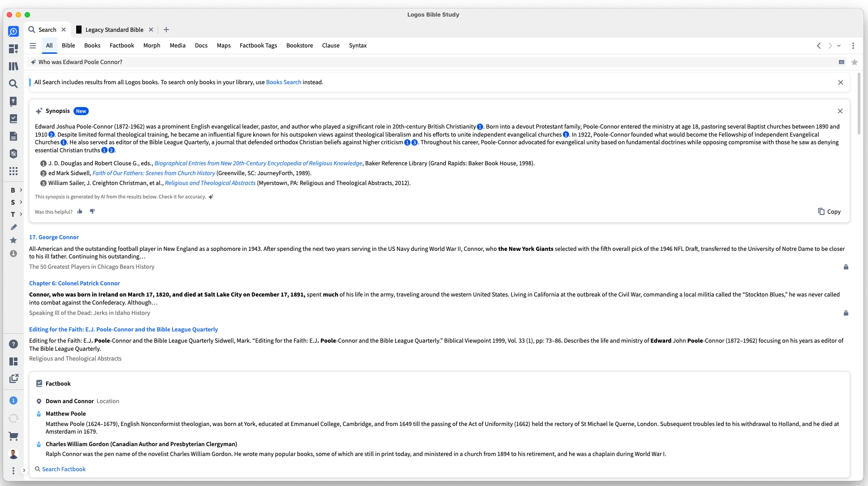Screen dimensions: 868x486
Task: Toggle the results view mode icon
Action: pos(842,62)
